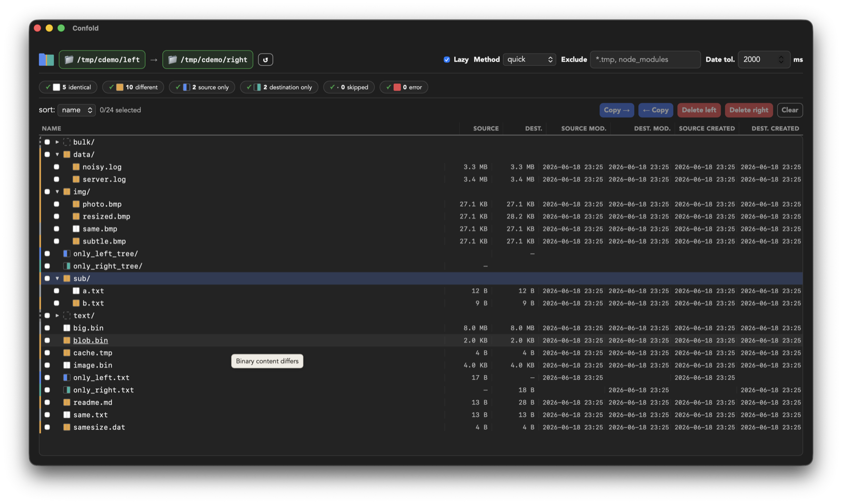Collapse the img/ folder
Image resolution: width=842 pixels, height=504 pixels.
(57, 191)
